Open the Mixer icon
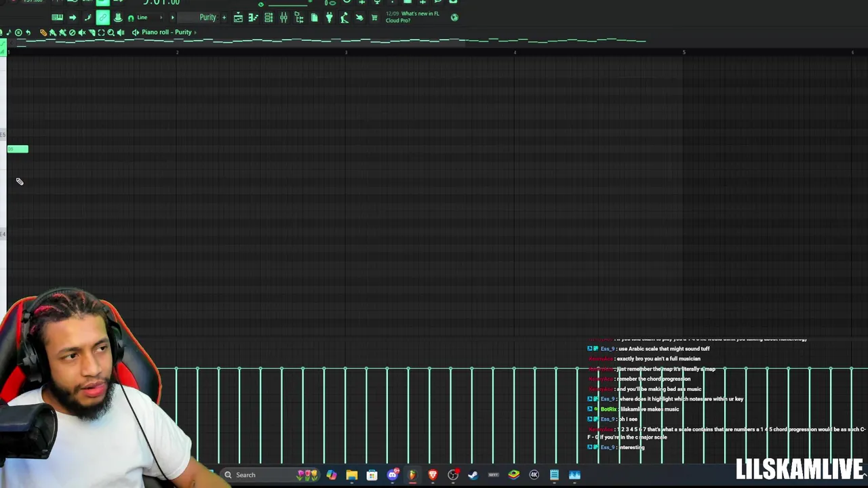868x488 pixels. 283,18
